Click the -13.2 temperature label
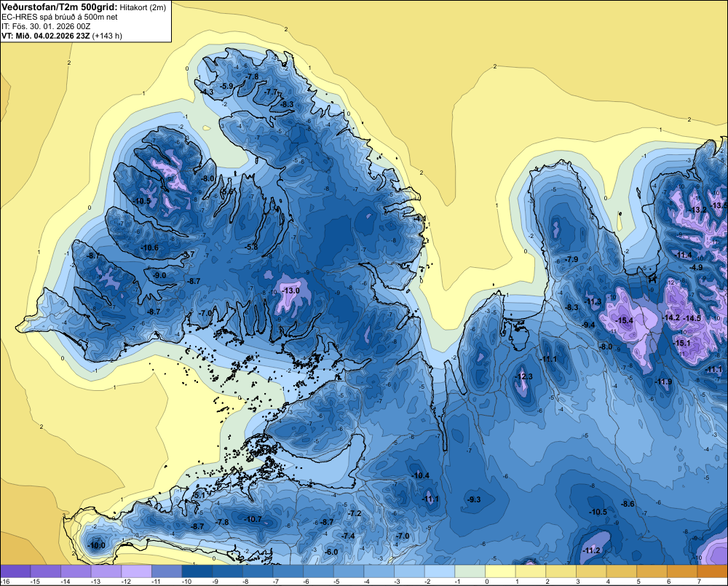The width and height of the screenshot is (728, 586). coord(698,210)
